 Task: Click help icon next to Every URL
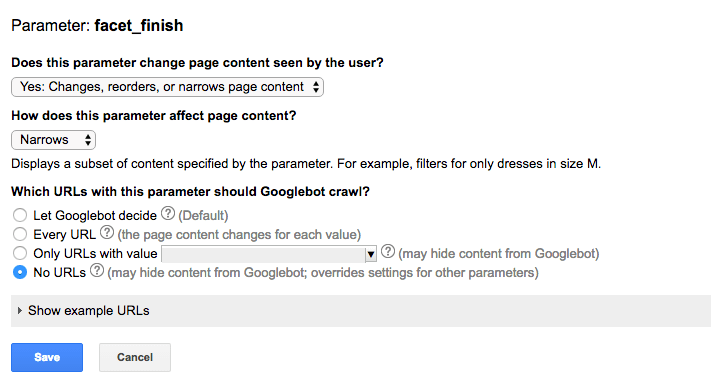coord(107,233)
